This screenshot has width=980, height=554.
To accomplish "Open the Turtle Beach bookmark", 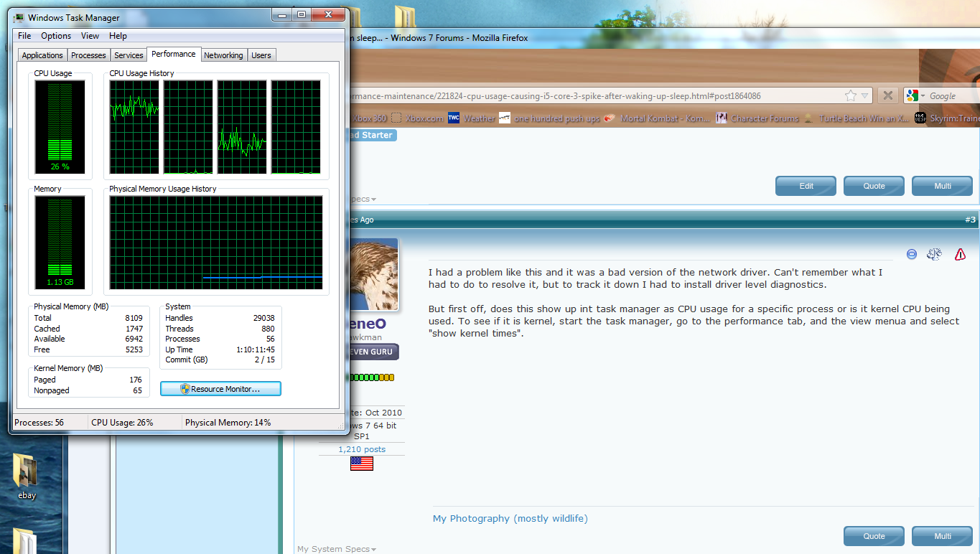I will coord(857,118).
